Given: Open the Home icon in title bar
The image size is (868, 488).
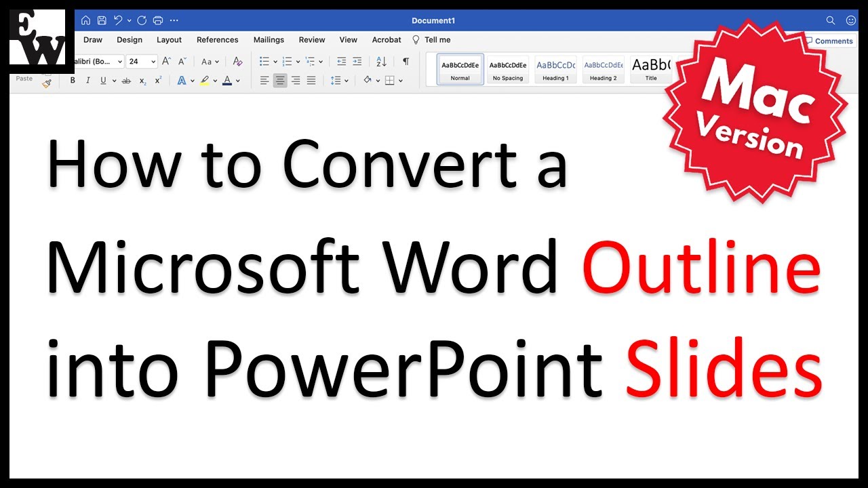Looking at the screenshot, I should (x=85, y=20).
